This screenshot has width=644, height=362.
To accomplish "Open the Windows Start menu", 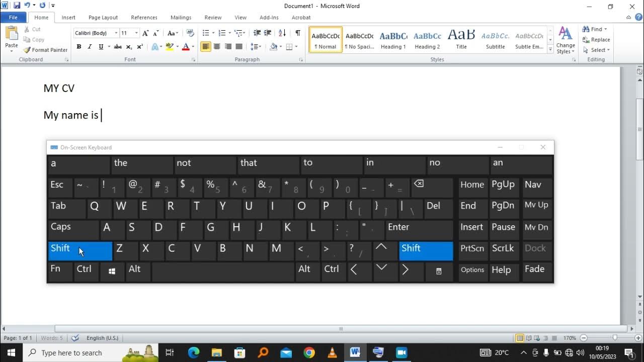I will coord(11,352).
